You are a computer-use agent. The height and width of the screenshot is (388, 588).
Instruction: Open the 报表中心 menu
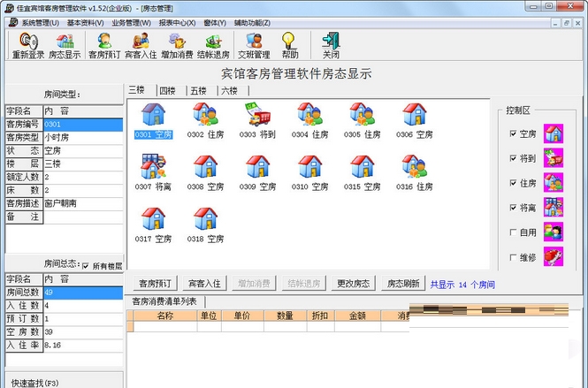[178, 22]
